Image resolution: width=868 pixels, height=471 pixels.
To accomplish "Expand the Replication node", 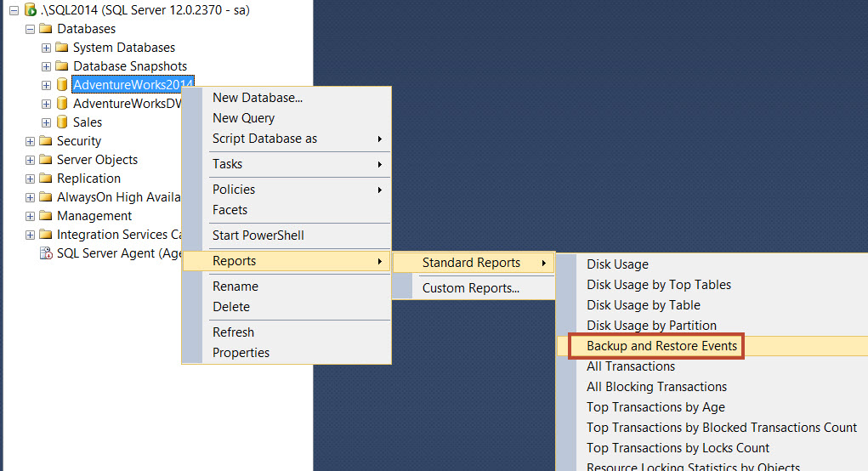I will tap(30, 179).
